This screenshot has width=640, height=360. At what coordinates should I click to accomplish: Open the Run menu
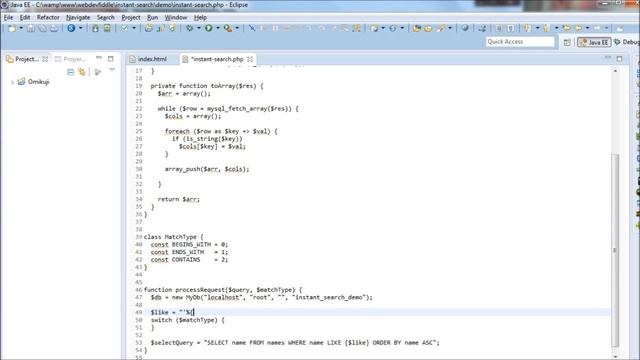(153, 18)
